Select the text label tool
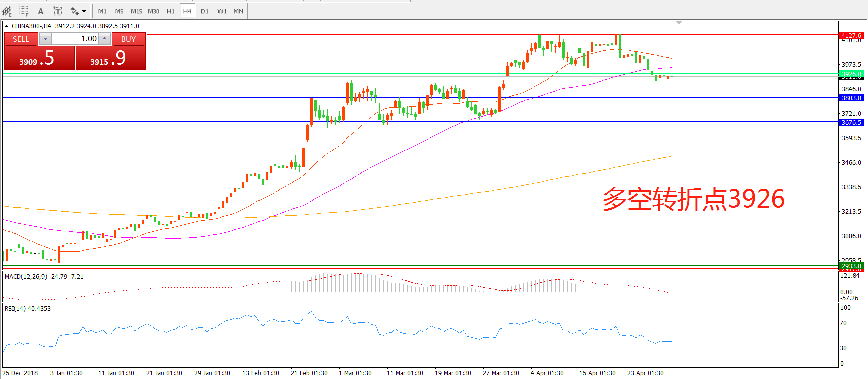Image resolution: width=868 pixels, height=379 pixels. [58, 11]
